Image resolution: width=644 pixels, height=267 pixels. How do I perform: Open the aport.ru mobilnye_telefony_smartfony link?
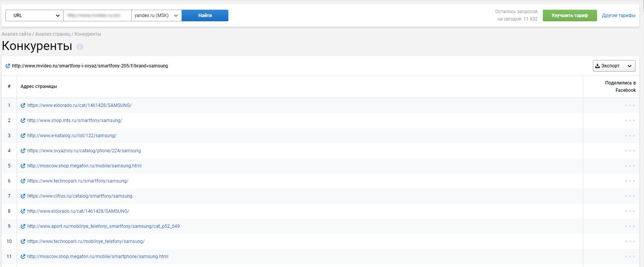tap(104, 226)
